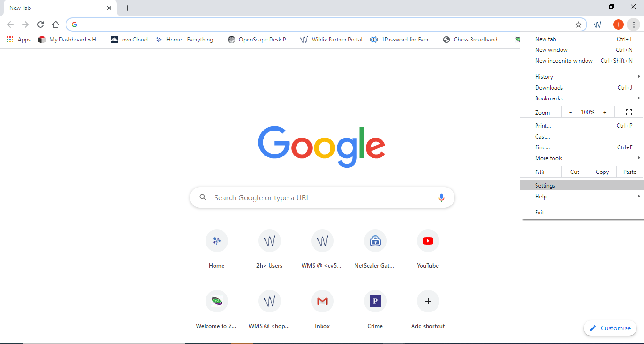Open the YouTube shortcut tile
The height and width of the screenshot is (344, 644).
[x=428, y=250]
